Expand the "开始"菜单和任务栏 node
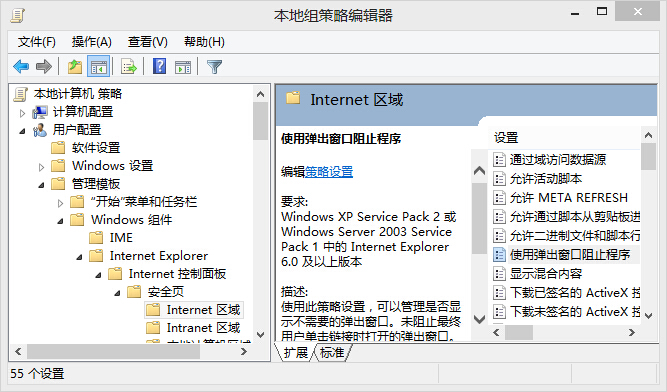Image resolution: width=667 pixels, height=392 pixels. 60,203
